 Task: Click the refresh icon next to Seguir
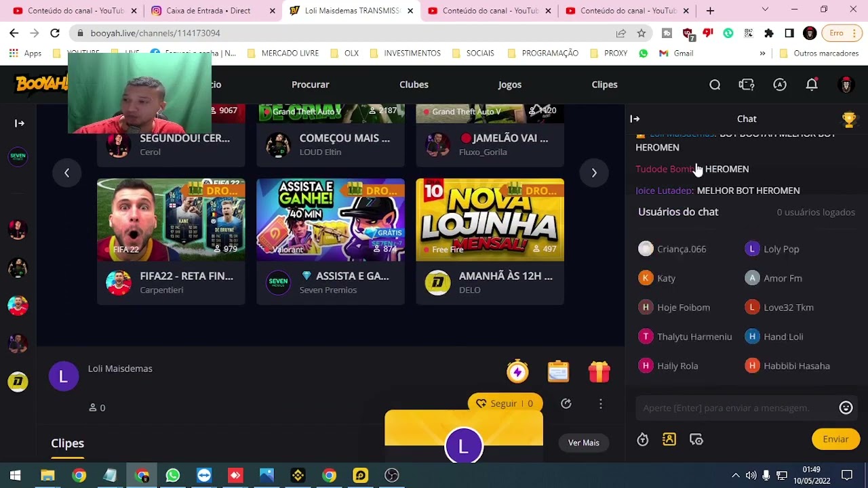point(566,403)
